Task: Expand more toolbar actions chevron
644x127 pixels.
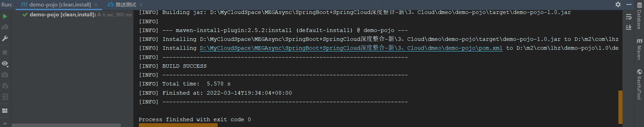Action: pyautogui.click(x=5, y=124)
